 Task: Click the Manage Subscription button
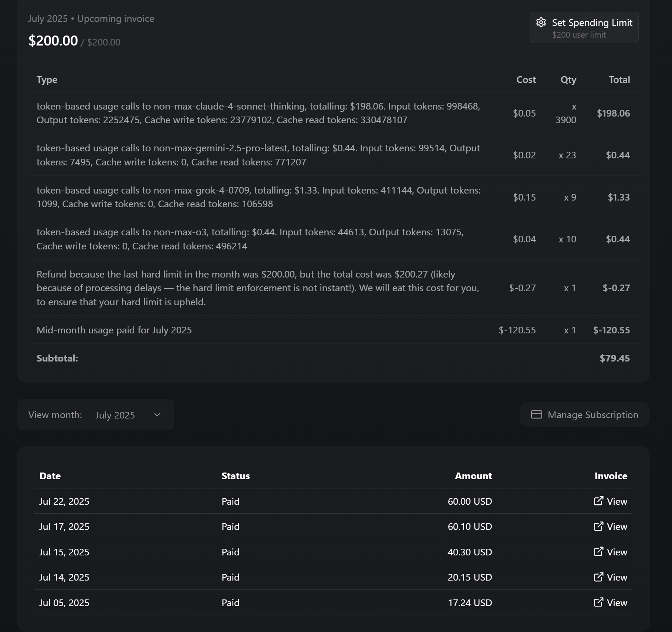tap(585, 415)
